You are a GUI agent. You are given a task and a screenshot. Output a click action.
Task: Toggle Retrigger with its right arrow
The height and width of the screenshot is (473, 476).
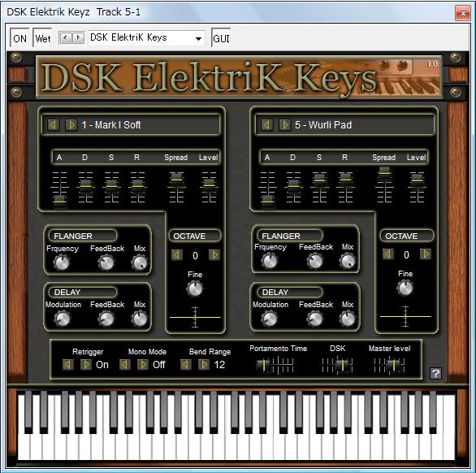(86, 364)
